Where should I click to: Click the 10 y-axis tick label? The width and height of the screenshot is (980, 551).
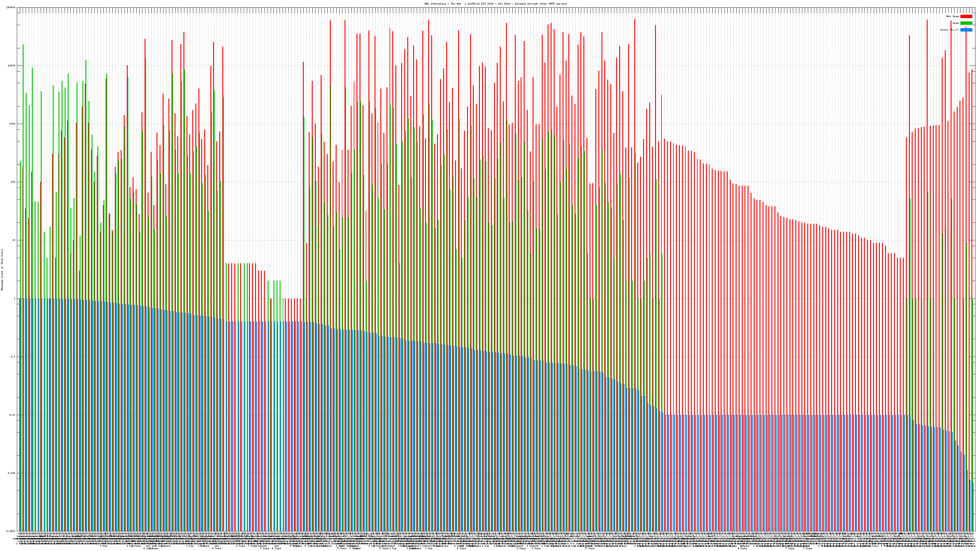tap(14, 240)
